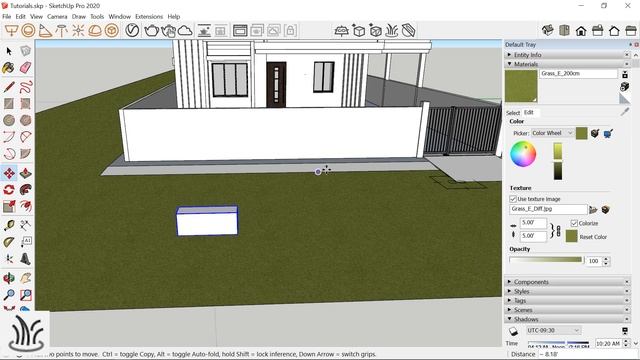Select the Line pencil tool

(x=9, y=87)
